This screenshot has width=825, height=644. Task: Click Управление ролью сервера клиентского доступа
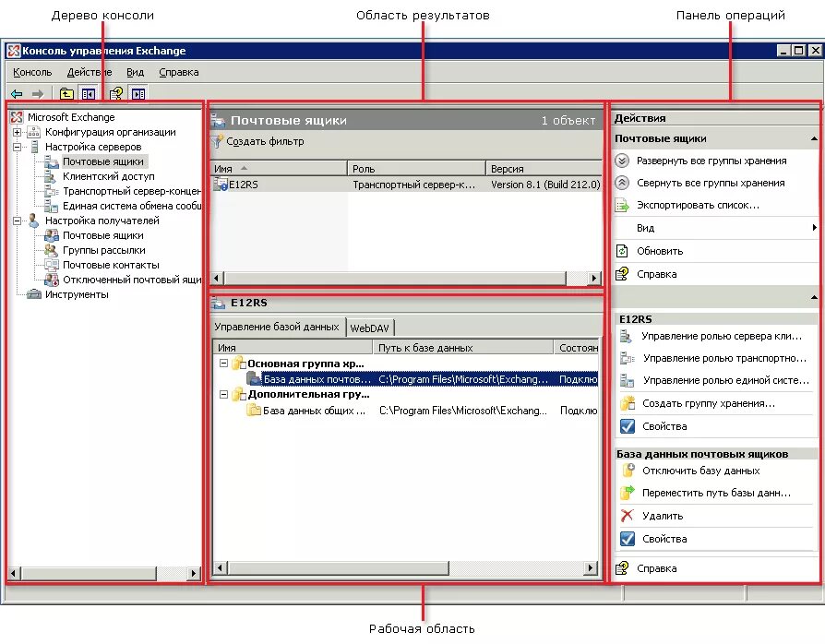pos(722,336)
